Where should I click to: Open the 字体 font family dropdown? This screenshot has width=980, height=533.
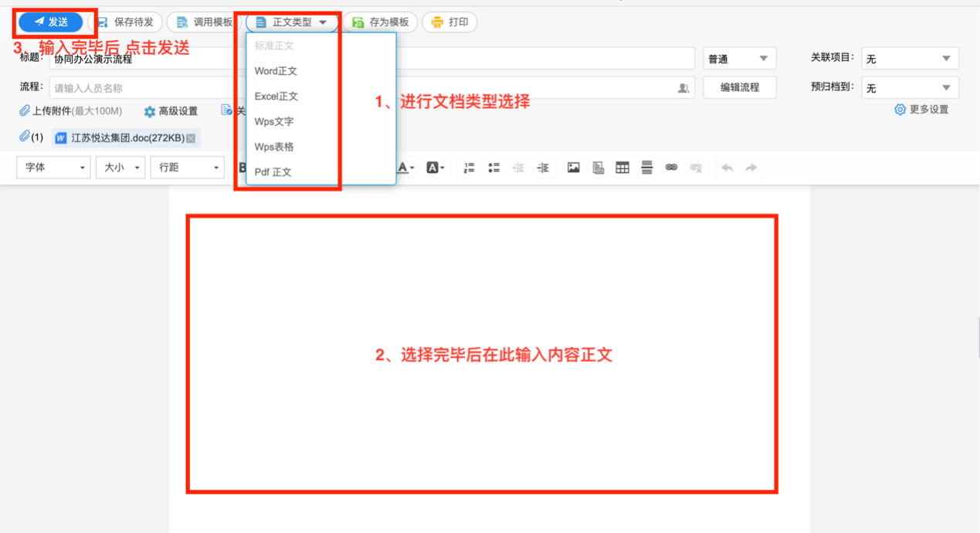coord(53,168)
